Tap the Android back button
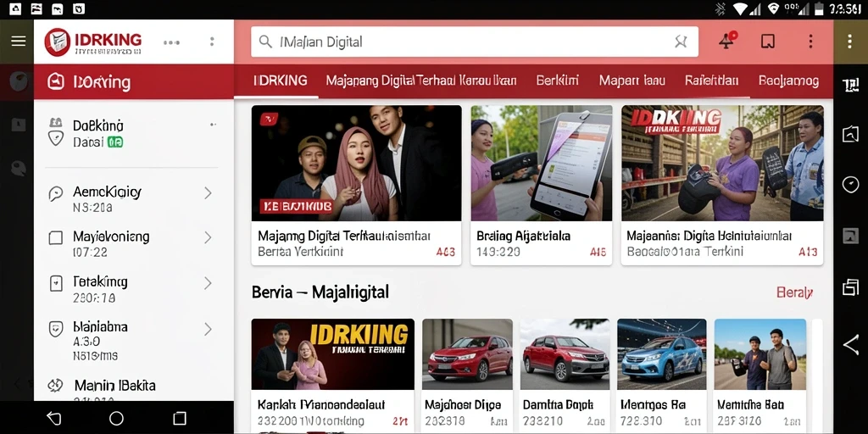Viewport: 868px width, 434px height. 53,418
